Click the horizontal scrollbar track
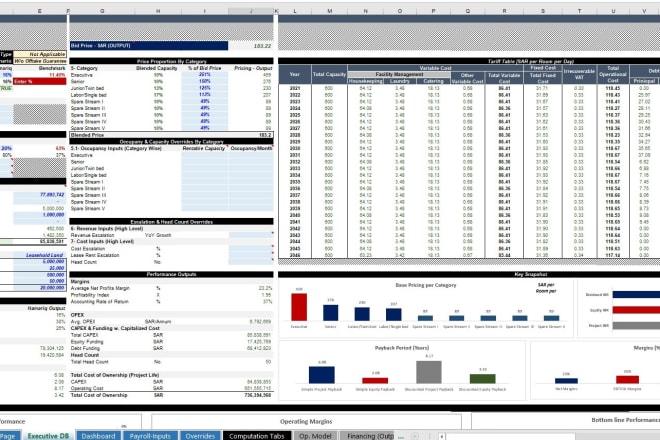 pos(510,436)
